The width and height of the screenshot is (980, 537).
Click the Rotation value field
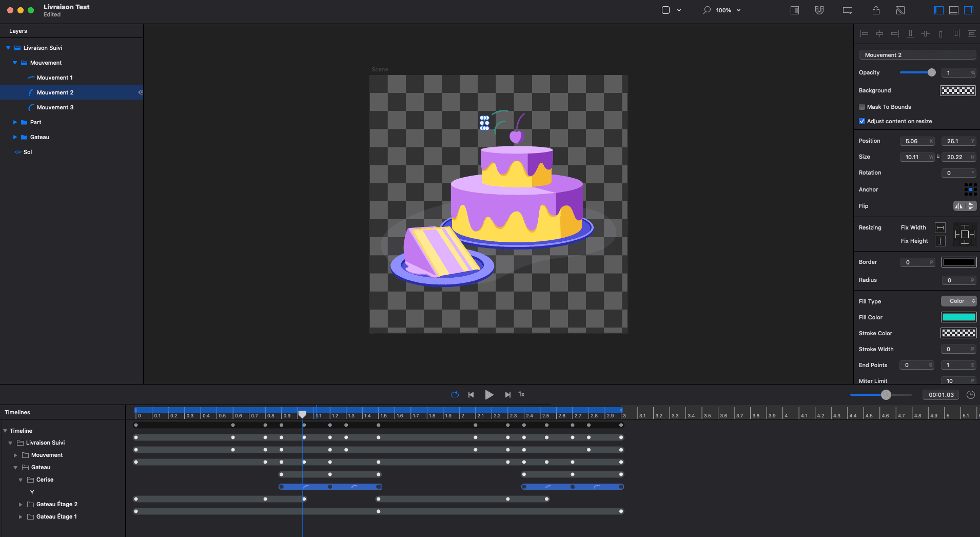[958, 173]
